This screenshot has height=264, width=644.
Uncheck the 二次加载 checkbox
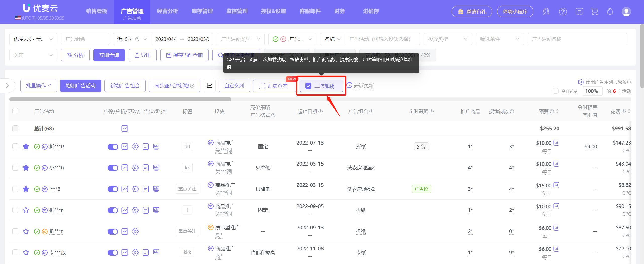(309, 86)
